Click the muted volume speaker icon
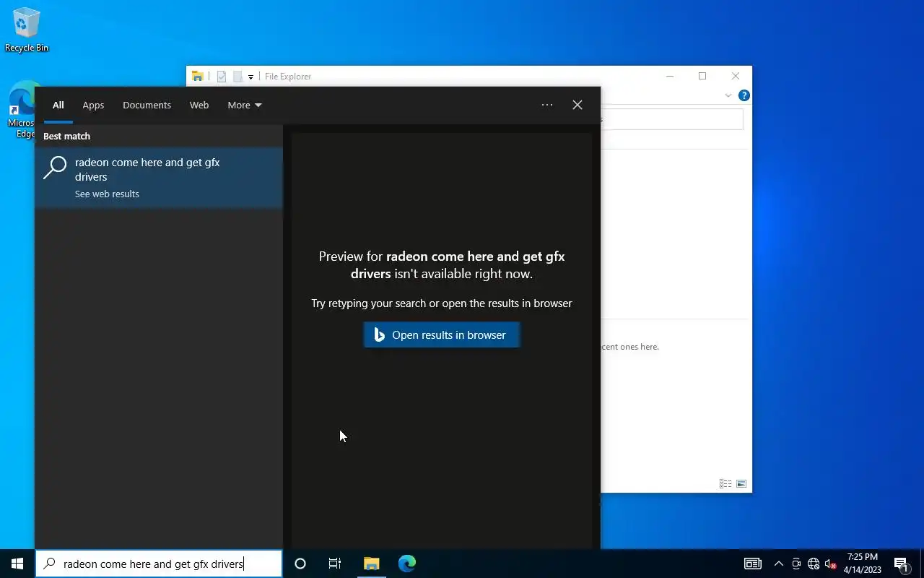 (x=830, y=564)
